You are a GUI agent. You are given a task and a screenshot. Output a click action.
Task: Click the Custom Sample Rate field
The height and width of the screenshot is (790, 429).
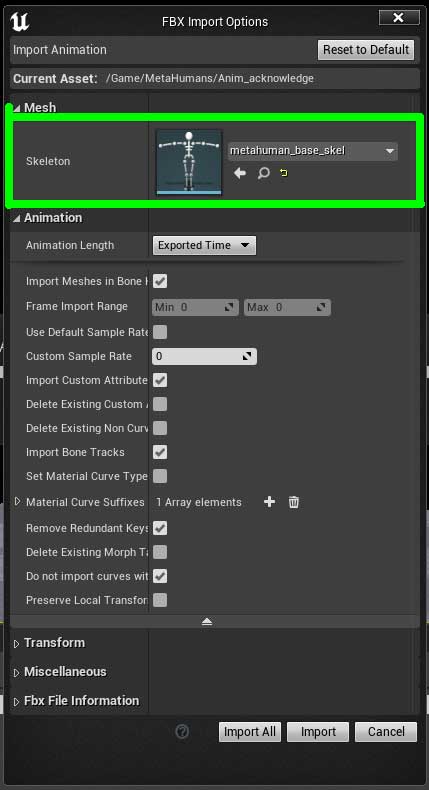[204, 356]
